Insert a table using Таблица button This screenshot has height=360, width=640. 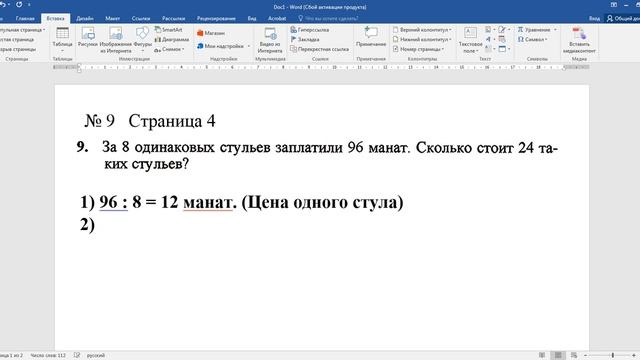[x=62, y=40]
